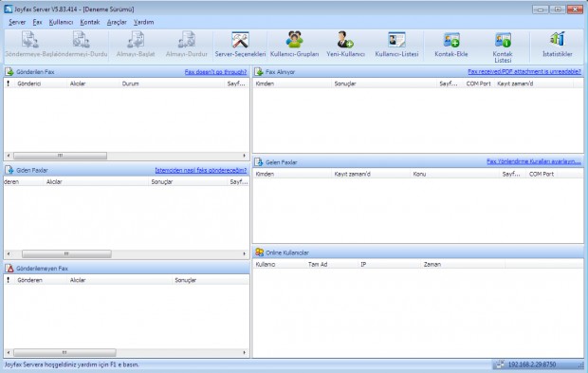Open "Fax doesn't go through?" link

(215, 72)
